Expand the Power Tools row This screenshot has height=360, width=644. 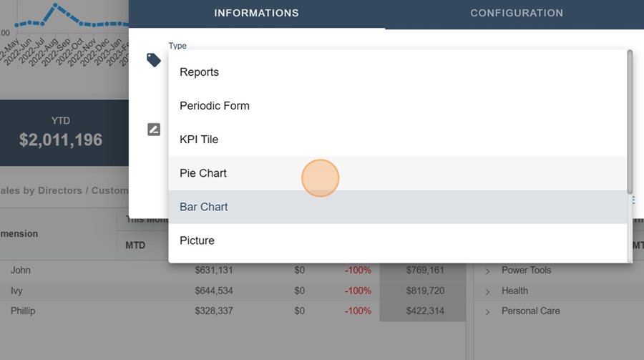(x=488, y=271)
